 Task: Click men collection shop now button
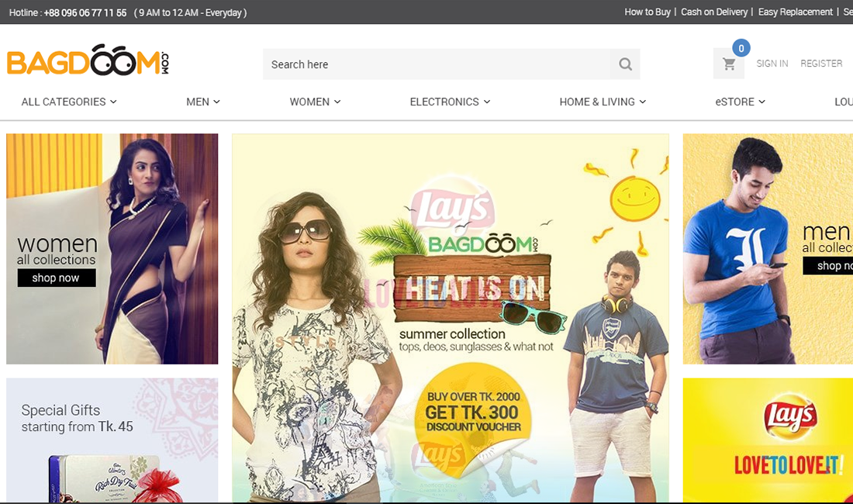(x=827, y=265)
